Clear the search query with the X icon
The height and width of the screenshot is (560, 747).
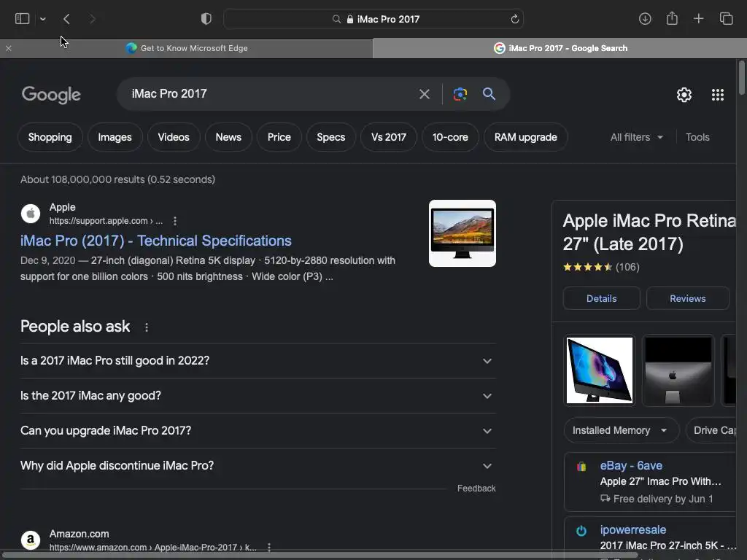[424, 94]
